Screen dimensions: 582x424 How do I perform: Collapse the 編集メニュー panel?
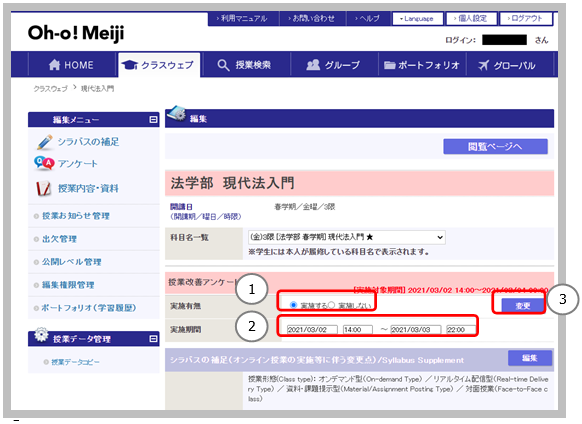coord(153,120)
